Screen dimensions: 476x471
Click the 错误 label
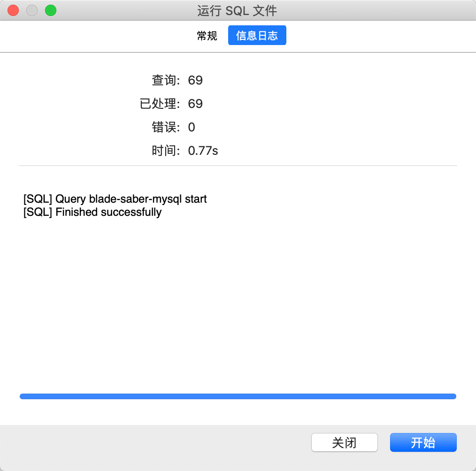point(166,127)
